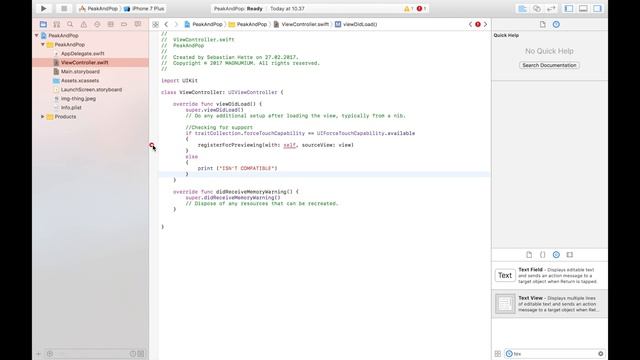
Task: Click PeakAndPop folder in the jump bar
Action: (248, 24)
